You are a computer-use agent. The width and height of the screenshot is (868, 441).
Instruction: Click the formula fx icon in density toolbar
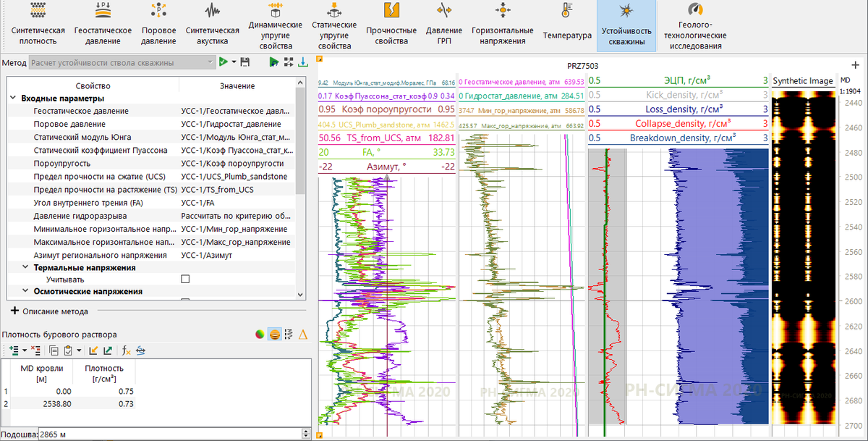125,350
